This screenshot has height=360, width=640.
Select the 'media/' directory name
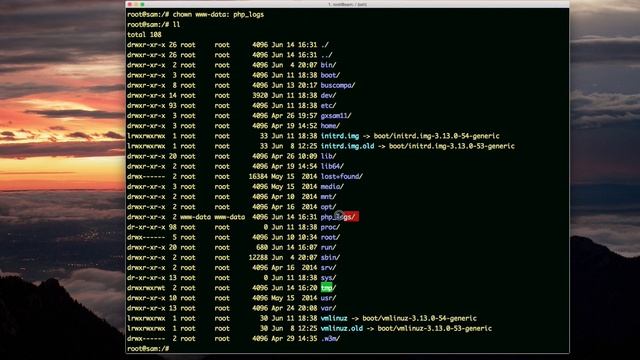point(332,187)
